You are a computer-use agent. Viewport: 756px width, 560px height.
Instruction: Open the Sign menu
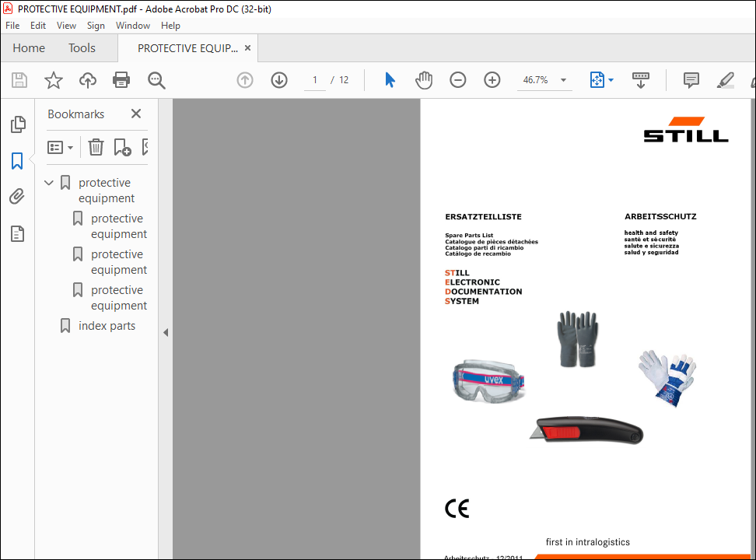(x=96, y=26)
